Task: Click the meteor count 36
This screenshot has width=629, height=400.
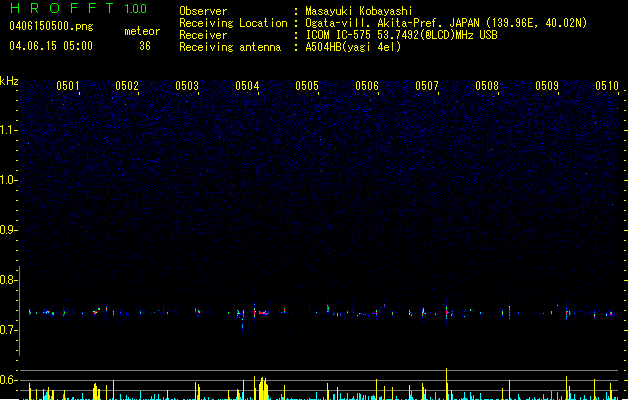Action: pos(145,46)
